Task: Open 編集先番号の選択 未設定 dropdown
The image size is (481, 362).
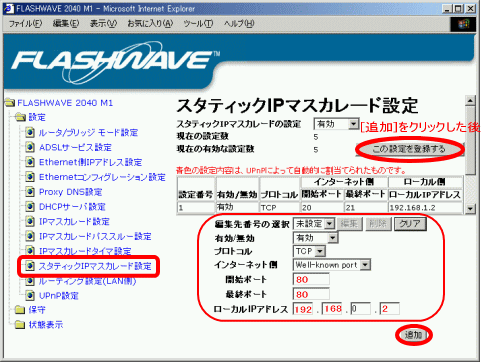Action: pos(314,224)
